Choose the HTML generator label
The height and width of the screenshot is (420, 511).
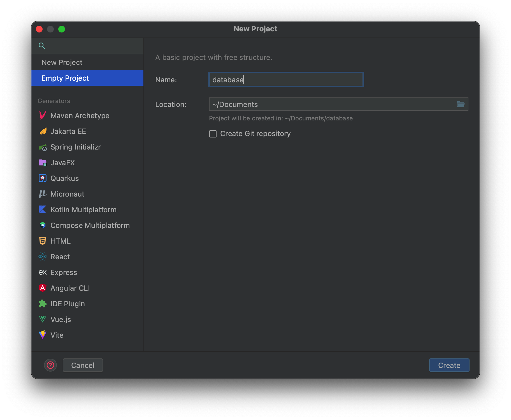pos(60,241)
